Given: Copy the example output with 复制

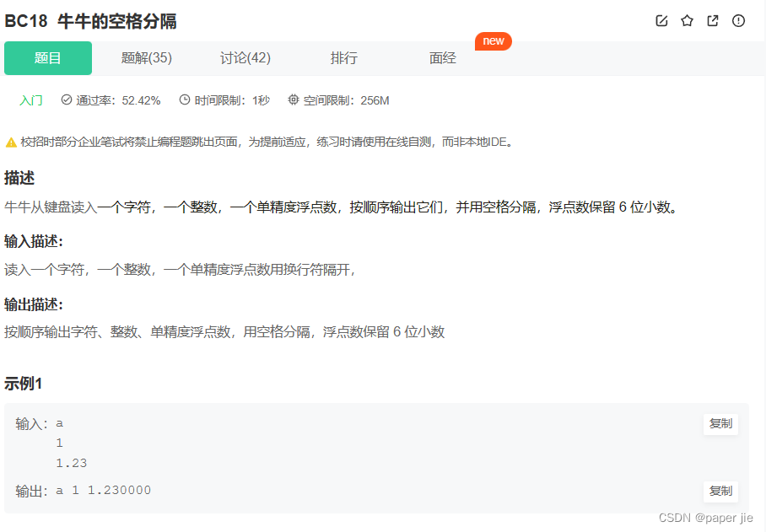Looking at the screenshot, I should pos(720,491).
